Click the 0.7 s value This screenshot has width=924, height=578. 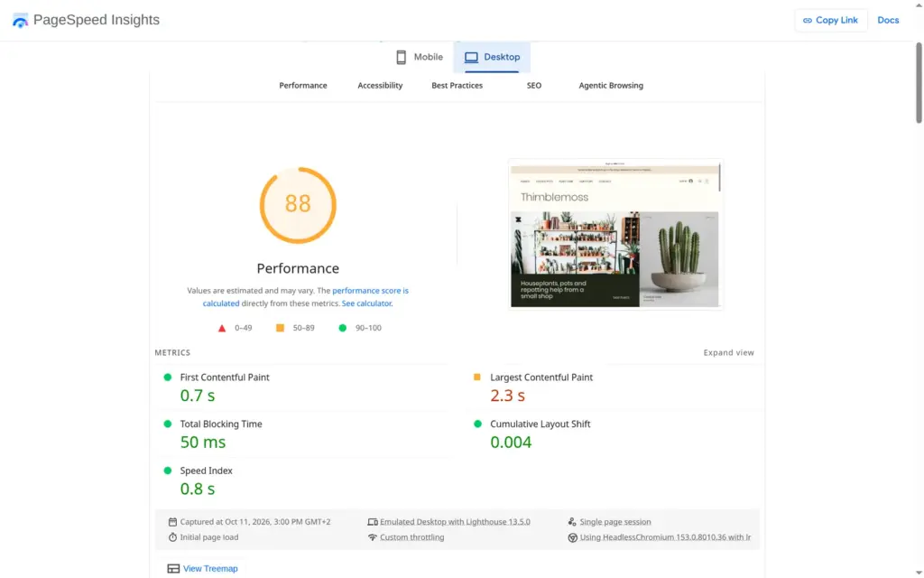(x=198, y=396)
